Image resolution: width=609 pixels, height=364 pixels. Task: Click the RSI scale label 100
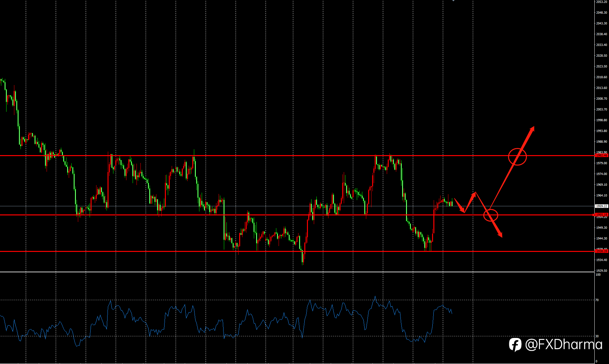click(x=598, y=275)
